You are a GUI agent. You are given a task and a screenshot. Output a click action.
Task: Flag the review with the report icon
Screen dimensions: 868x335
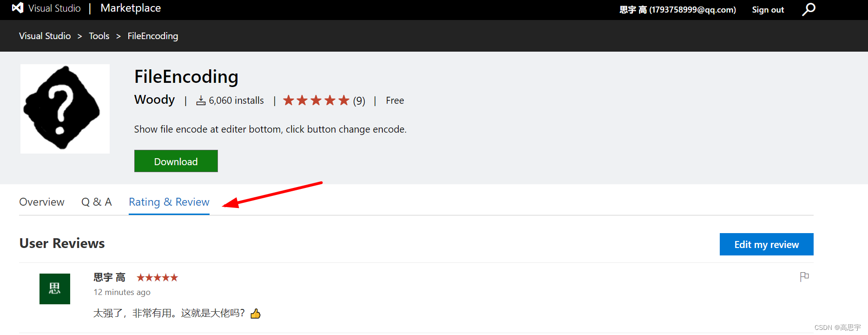[804, 277]
